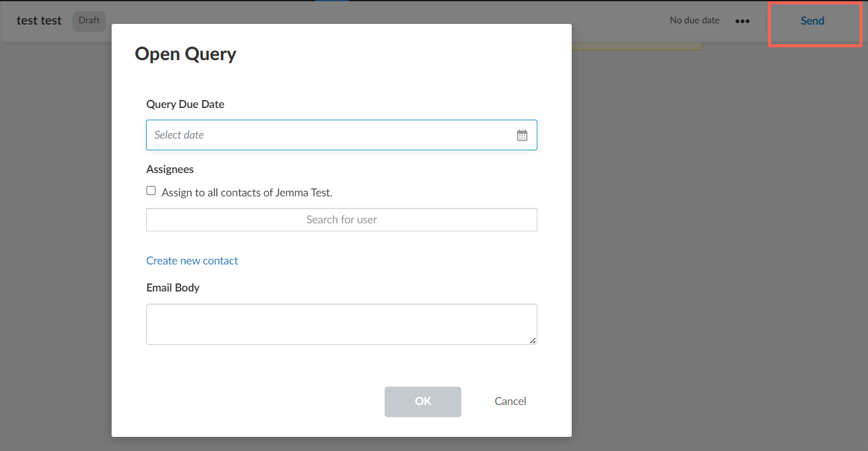Click the Query Due Date field
The image size is (868, 451).
pyautogui.click(x=342, y=135)
